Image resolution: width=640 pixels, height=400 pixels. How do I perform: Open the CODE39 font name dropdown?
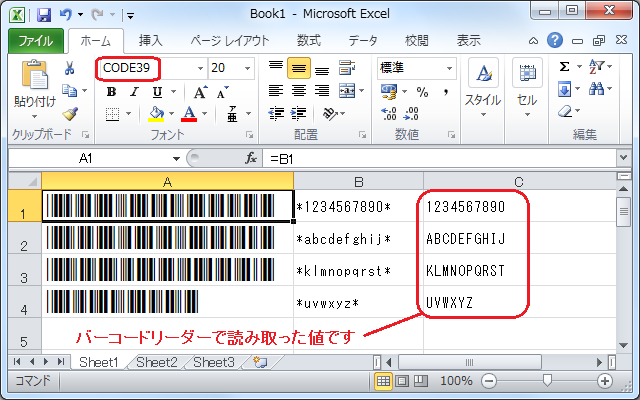point(200,68)
